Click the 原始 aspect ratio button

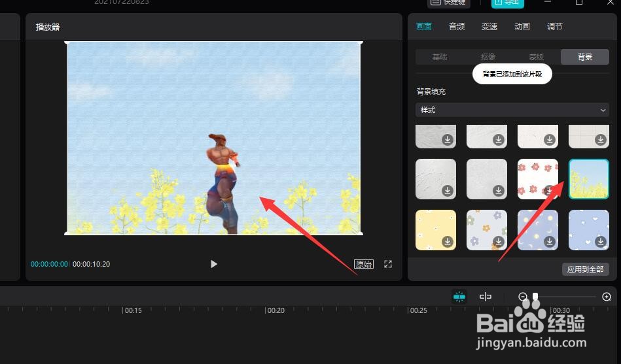(x=364, y=264)
